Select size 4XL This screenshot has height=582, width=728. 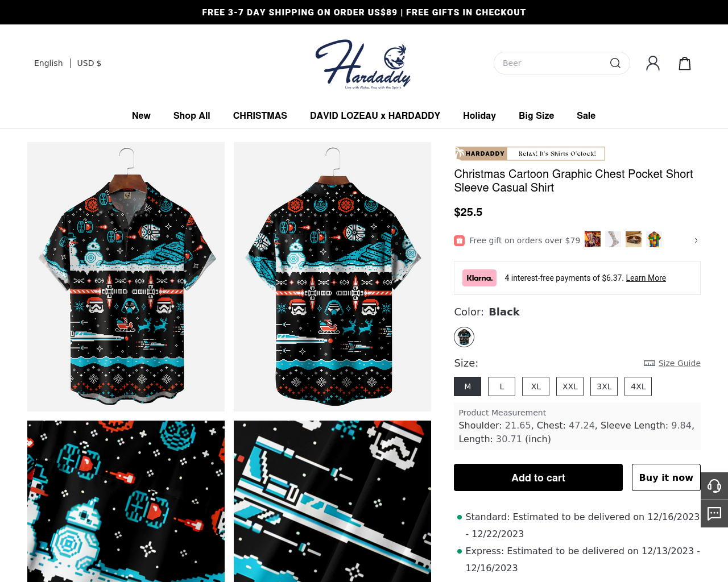[x=638, y=386]
